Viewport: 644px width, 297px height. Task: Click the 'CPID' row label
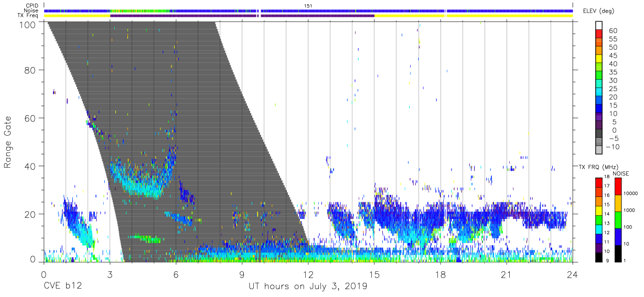click(x=33, y=5)
